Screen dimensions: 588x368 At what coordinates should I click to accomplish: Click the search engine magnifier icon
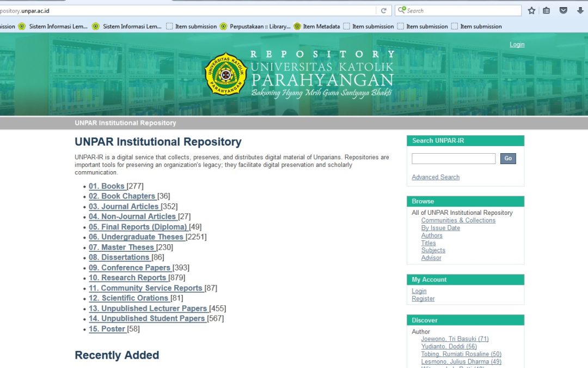[402, 10]
